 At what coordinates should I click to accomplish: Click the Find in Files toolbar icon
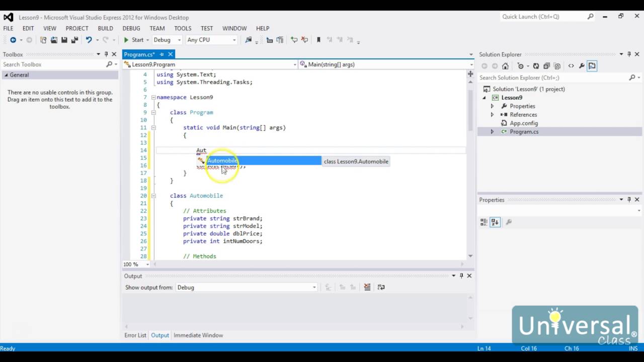(249, 40)
